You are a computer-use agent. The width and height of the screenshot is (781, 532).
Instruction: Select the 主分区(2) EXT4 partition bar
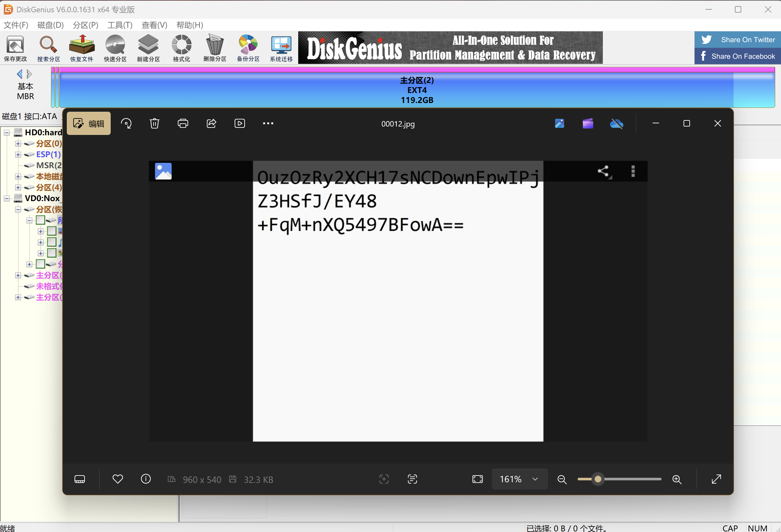[417, 88]
